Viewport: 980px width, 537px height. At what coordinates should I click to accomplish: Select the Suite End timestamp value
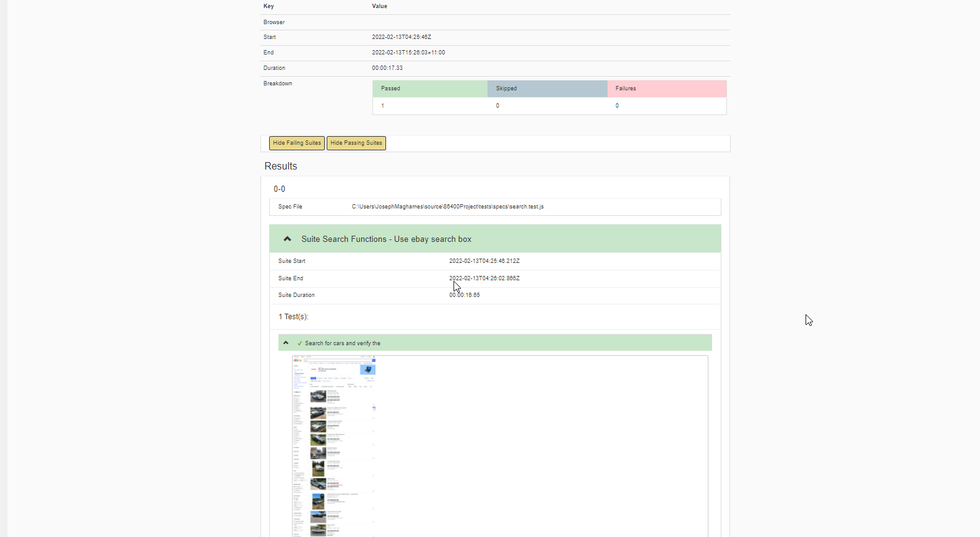[x=484, y=278]
